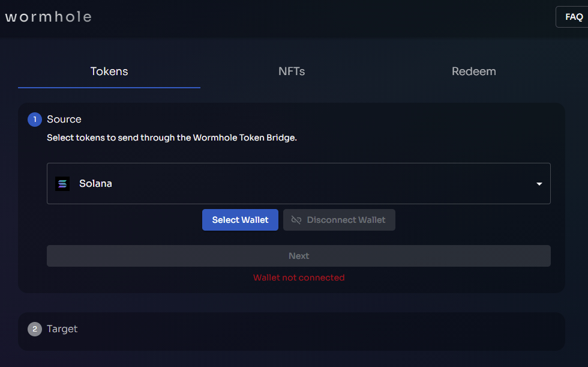
Task: Expand the Target step heading
Action: (x=62, y=329)
